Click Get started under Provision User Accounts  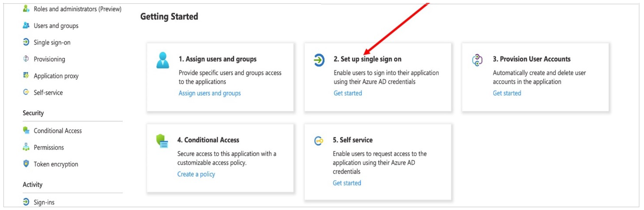pos(507,93)
